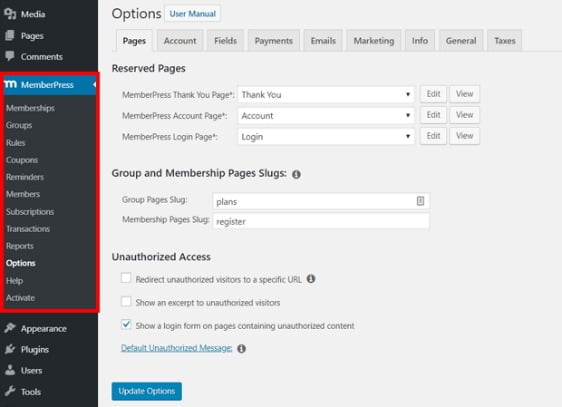This screenshot has height=407, width=562.
Task: Uncheck Show a login form checkbox
Action: click(x=126, y=325)
